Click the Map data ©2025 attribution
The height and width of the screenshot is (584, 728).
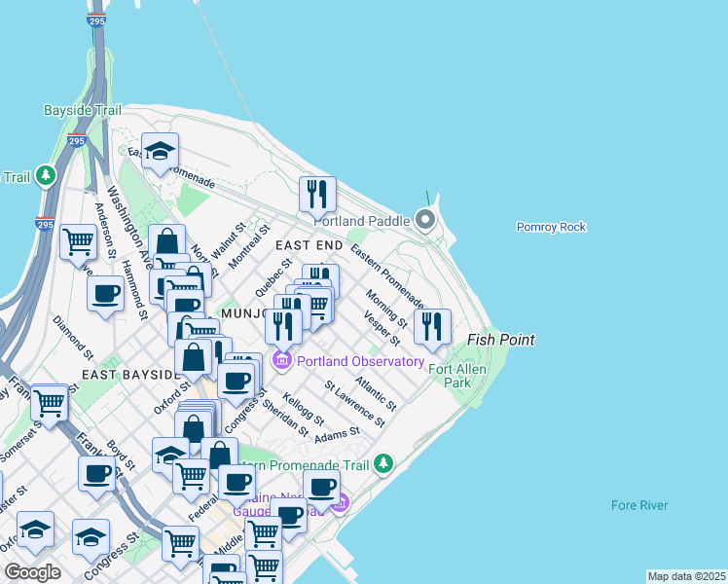[686, 576]
